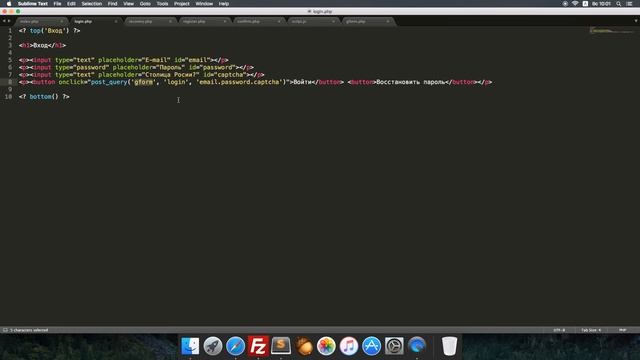Viewport: 640px width, 360px height.
Task: Open the Edit menu
Action: (x=71, y=4)
